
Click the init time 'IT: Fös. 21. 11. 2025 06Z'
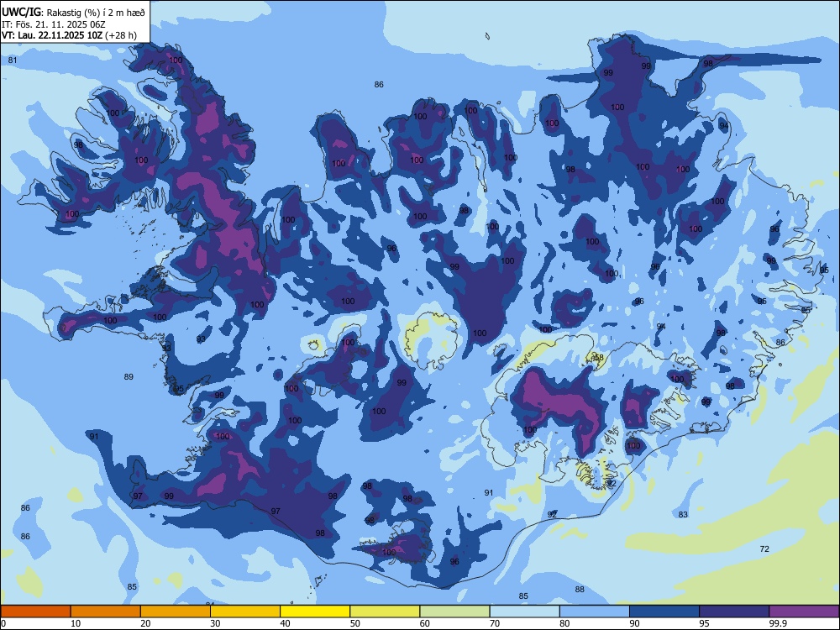click(x=55, y=24)
